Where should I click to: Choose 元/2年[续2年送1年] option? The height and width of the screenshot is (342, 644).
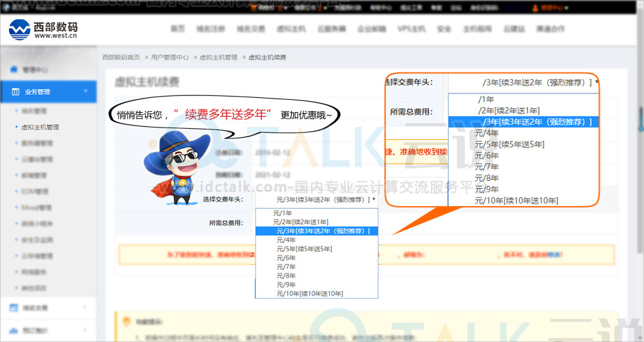(x=316, y=222)
